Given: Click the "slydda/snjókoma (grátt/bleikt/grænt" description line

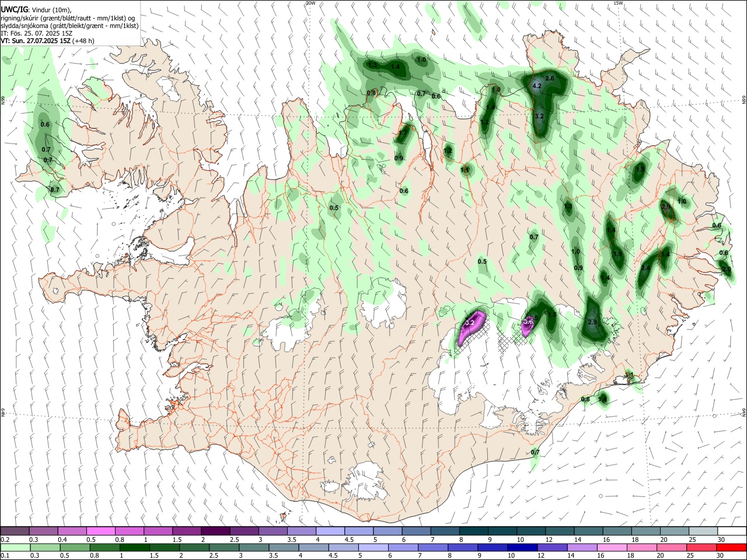Looking at the screenshot, I should pyautogui.click(x=69, y=26).
